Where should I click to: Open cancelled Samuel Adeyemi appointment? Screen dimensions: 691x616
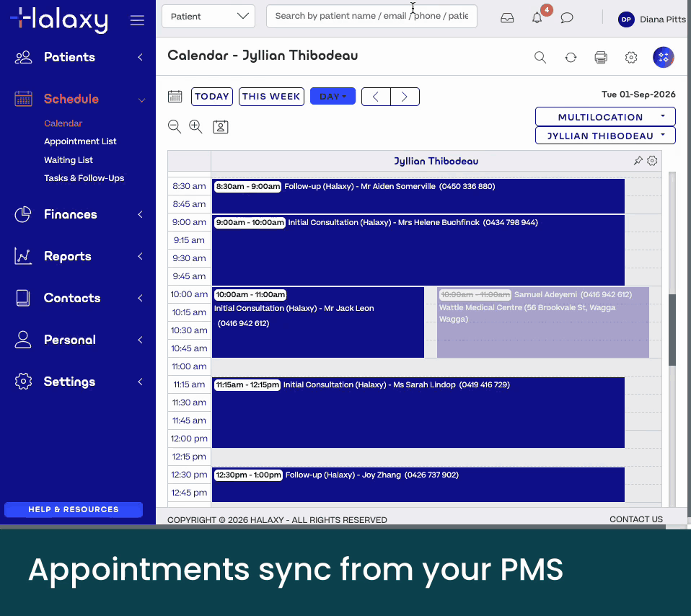(543, 322)
